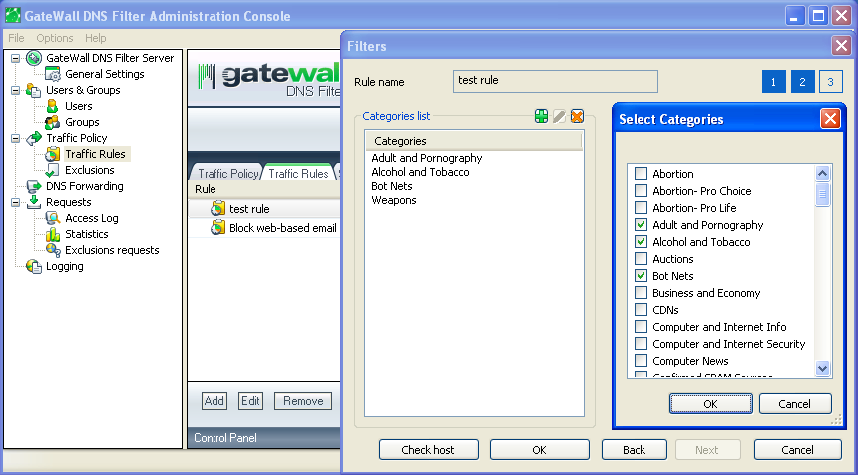Open the Help menu
This screenshot has width=858, height=475.
95,38
